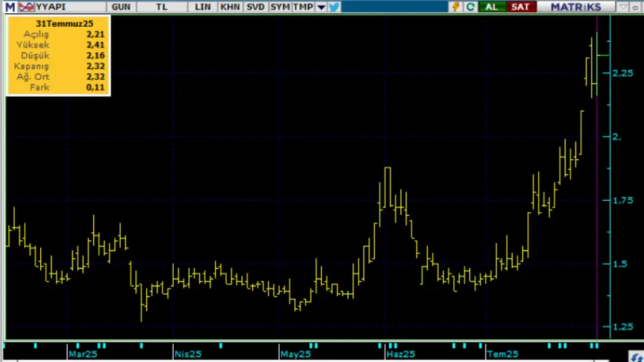
Task: Open the TMP template menu
Action: pyautogui.click(x=303, y=7)
